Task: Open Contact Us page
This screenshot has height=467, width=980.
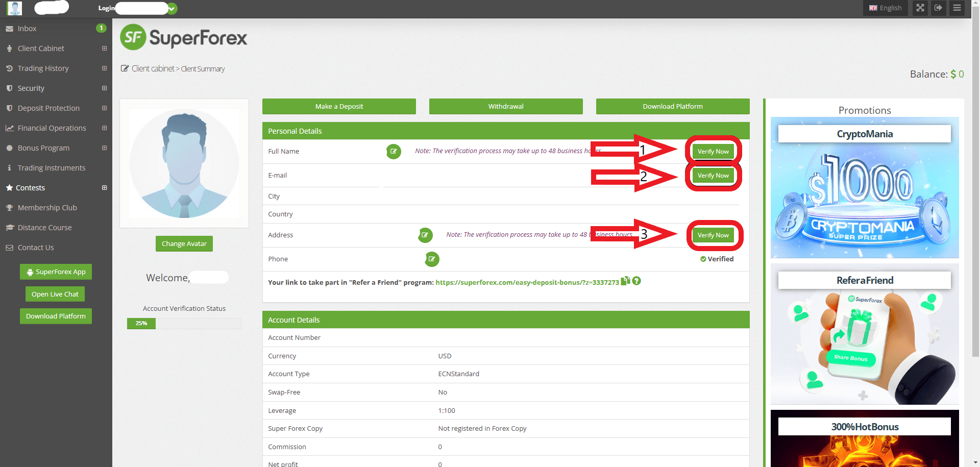Action: (x=36, y=248)
